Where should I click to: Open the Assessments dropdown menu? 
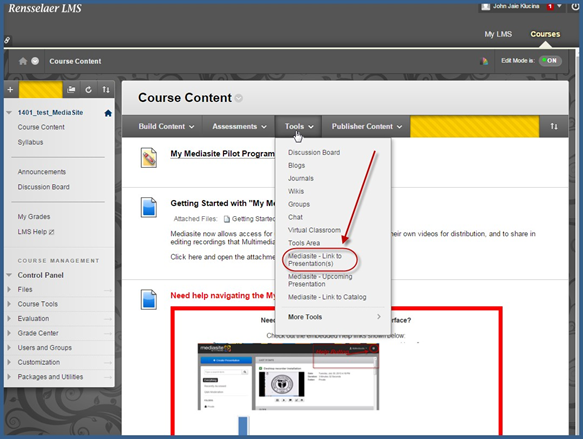coord(239,126)
